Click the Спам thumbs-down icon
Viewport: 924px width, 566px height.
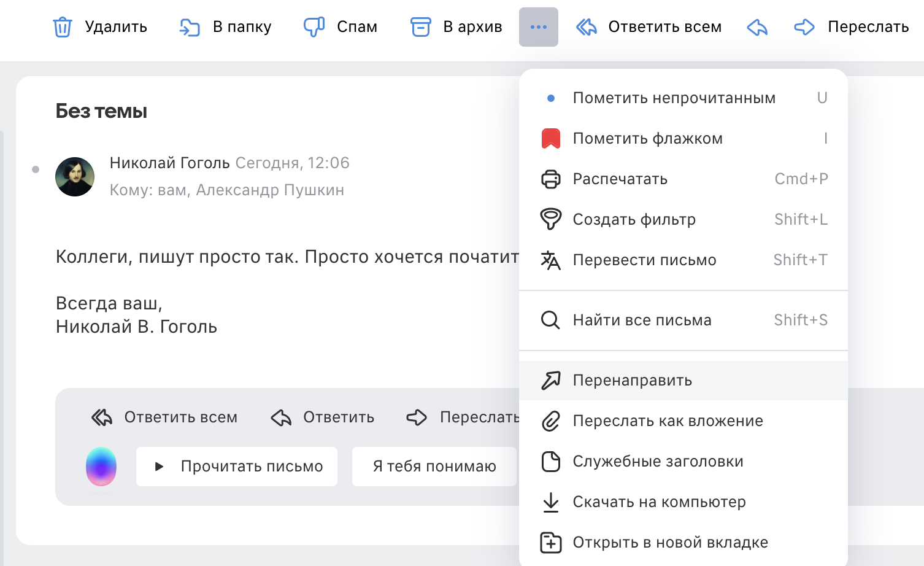tap(314, 27)
